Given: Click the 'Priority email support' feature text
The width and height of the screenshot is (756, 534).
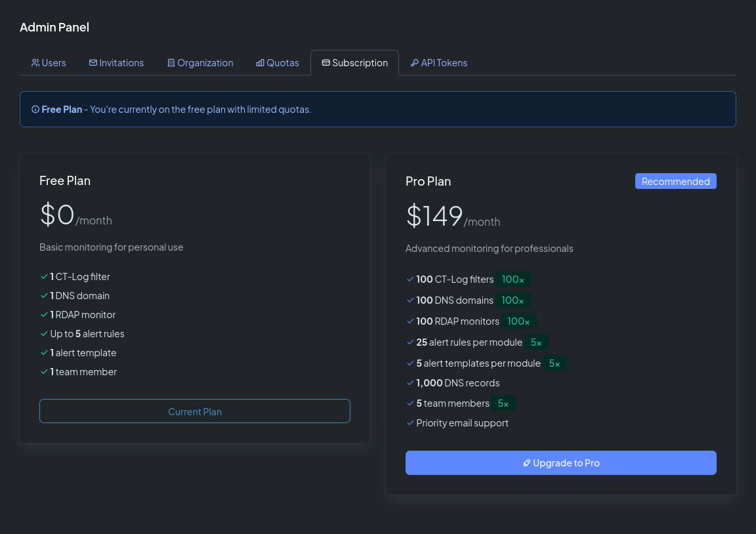Looking at the screenshot, I should click(x=463, y=422).
